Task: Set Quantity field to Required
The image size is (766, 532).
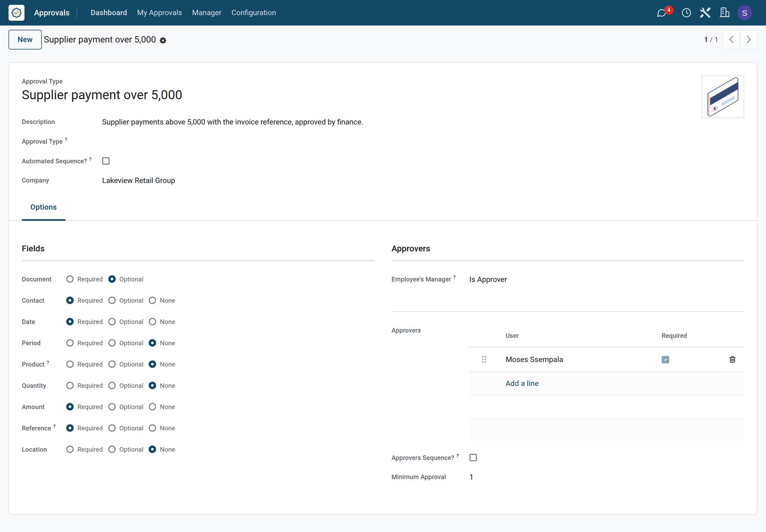Action: (x=70, y=386)
